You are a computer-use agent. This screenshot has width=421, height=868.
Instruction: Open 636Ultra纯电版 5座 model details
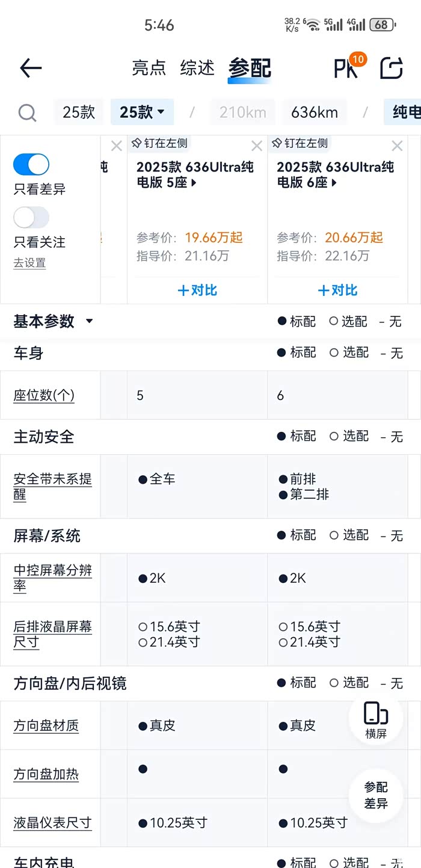click(195, 174)
